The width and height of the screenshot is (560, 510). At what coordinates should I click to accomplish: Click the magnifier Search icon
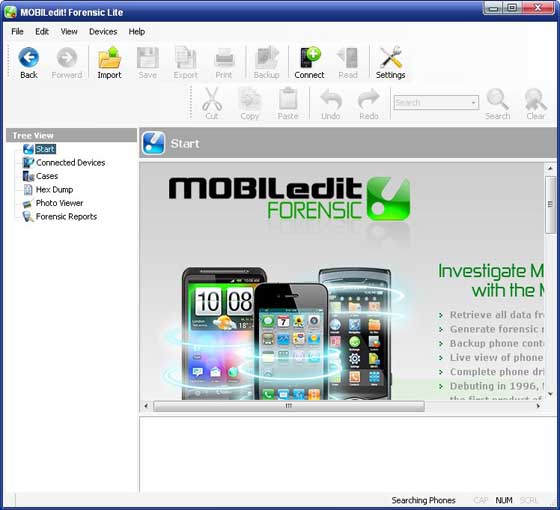click(498, 99)
